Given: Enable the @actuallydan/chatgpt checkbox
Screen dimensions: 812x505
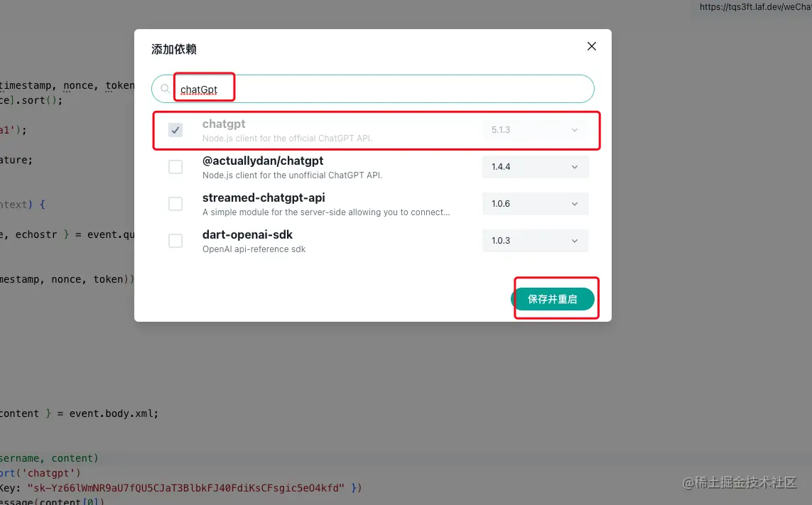Looking at the screenshot, I should pyautogui.click(x=175, y=167).
